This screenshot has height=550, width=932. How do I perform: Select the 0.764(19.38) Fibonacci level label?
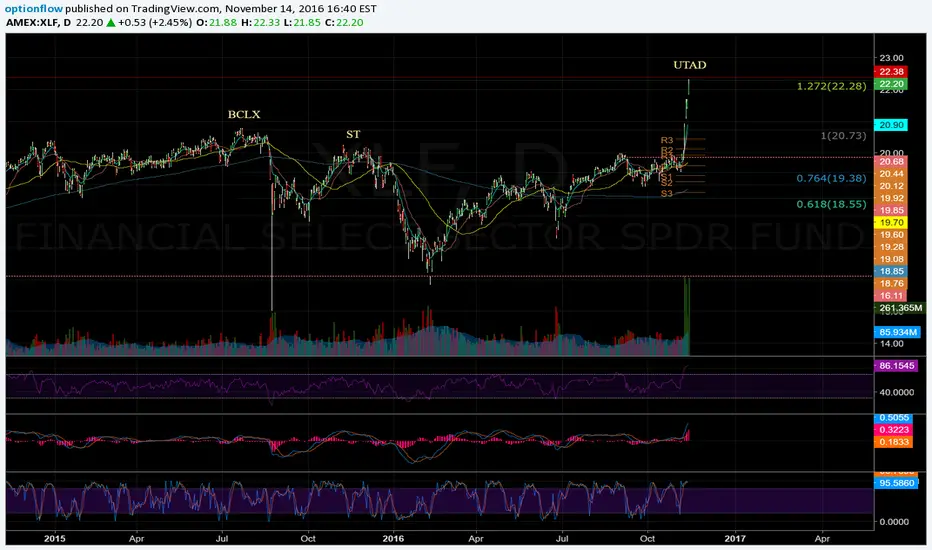tap(832, 178)
